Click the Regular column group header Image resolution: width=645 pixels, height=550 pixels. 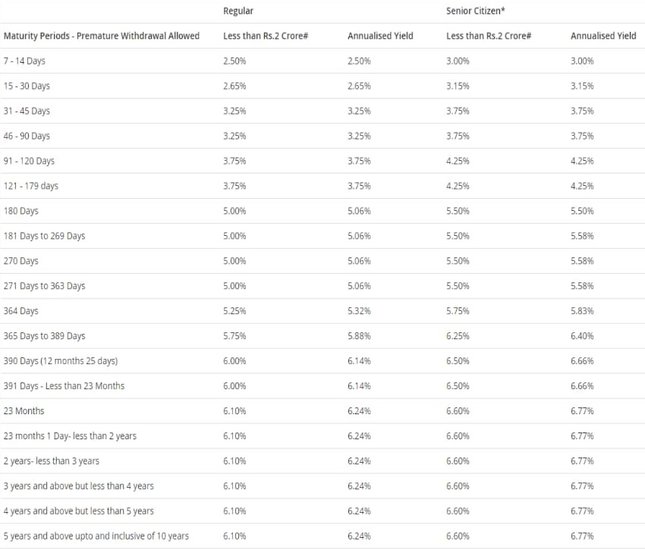click(238, 11)
